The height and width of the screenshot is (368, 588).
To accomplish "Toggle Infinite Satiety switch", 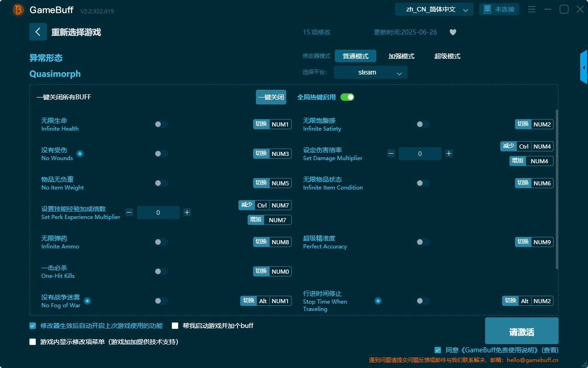I will click(423, 124).
